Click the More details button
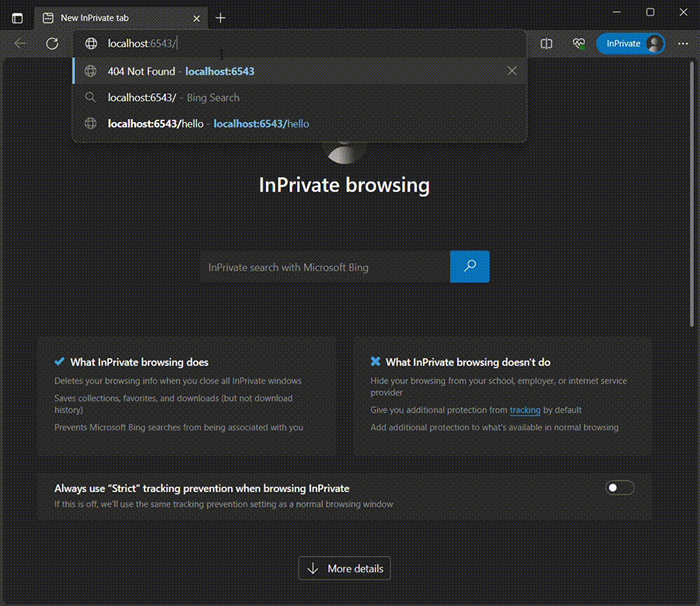 pos(345,568)
